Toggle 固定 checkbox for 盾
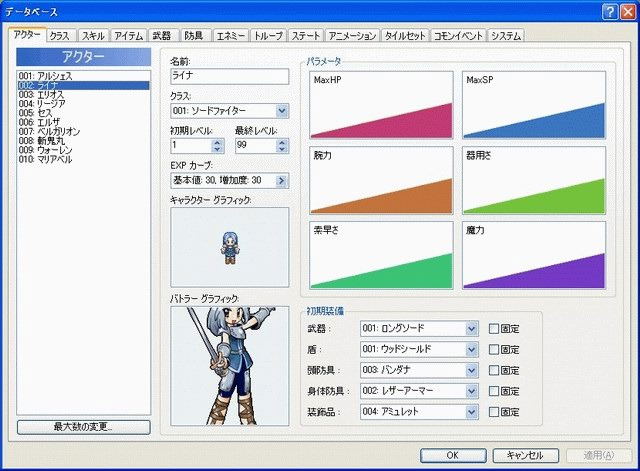 tap(494, 349)
